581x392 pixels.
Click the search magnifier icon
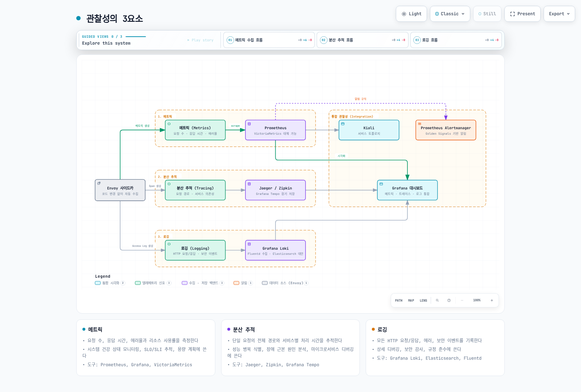tap(437, 301)
